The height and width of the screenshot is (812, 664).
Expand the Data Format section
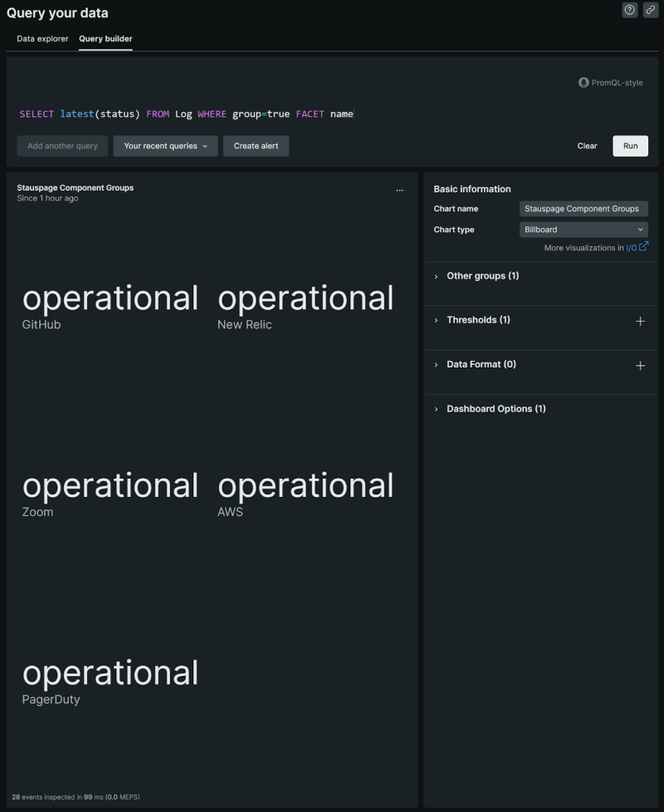481,364
